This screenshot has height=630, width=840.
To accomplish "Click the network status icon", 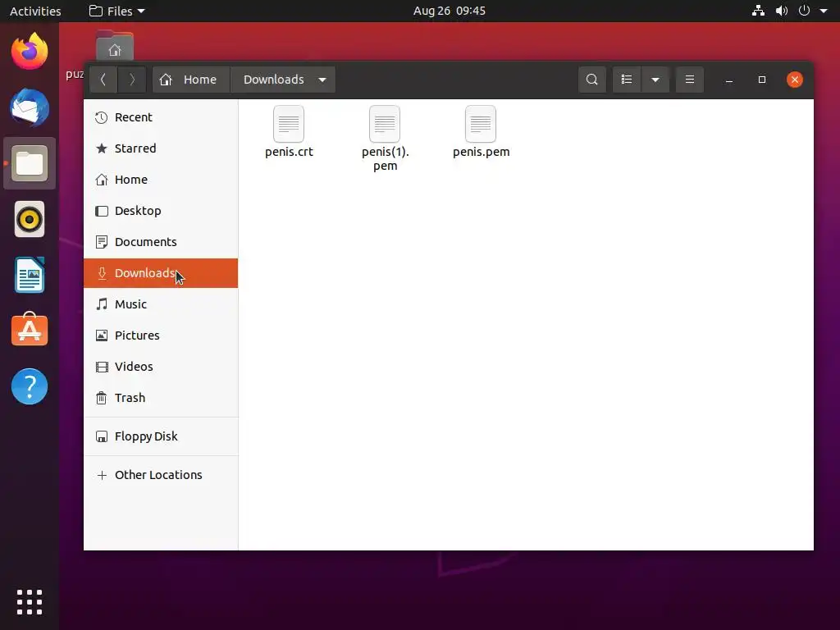I will 758,11.
